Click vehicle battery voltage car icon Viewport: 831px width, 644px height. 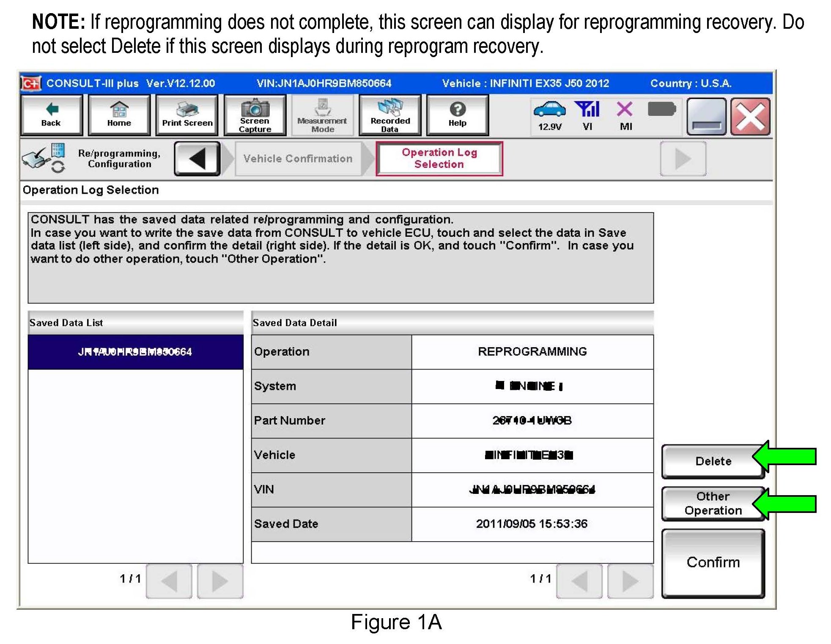[549, 110]
